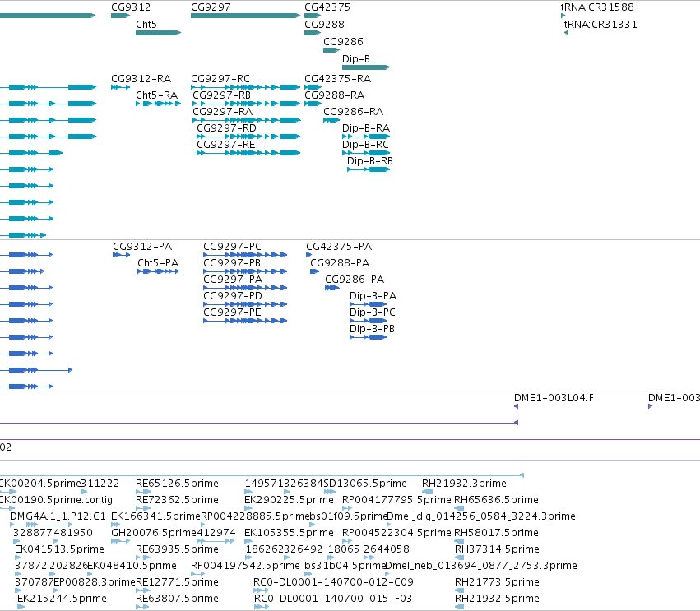Select transcript Dip-B-RA
700x611 pixels.
tap(366, 137)
